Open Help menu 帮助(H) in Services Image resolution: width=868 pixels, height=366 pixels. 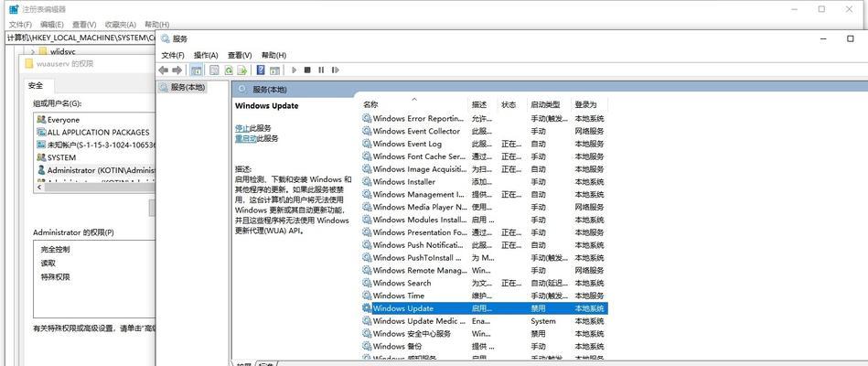tap(274, 56)
